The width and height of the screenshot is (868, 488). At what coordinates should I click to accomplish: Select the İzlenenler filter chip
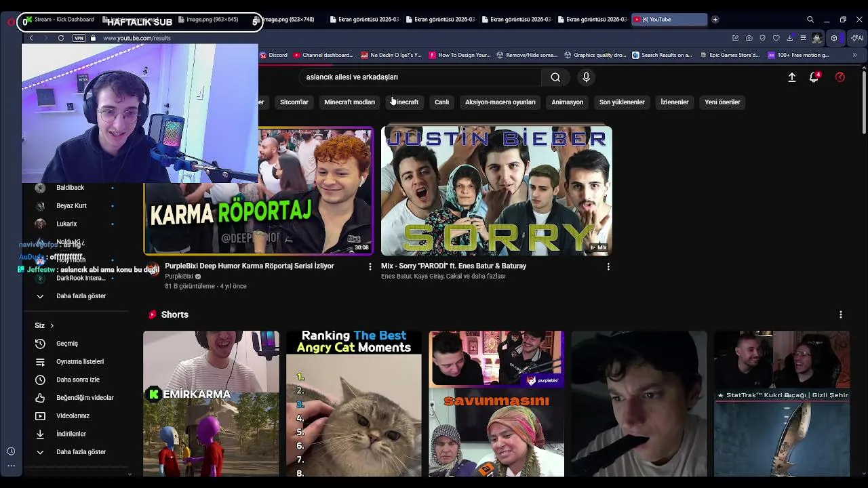coord(675,102)
